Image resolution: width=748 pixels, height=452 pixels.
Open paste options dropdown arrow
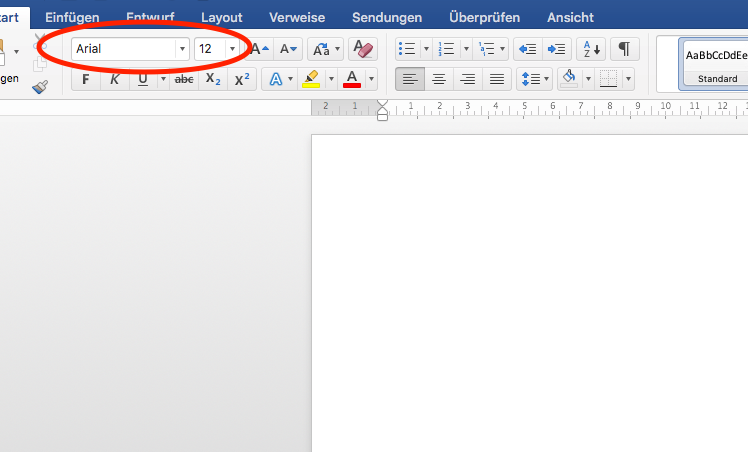tap(16, 51)
